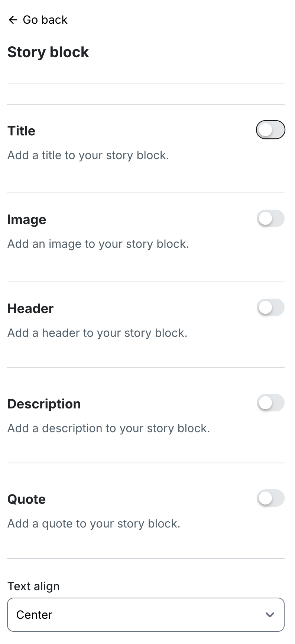Image resolution: width=295 pixels, height=644 pixels.
Task: Open the Text align dropdown showing Center
Action: (146, 615)
